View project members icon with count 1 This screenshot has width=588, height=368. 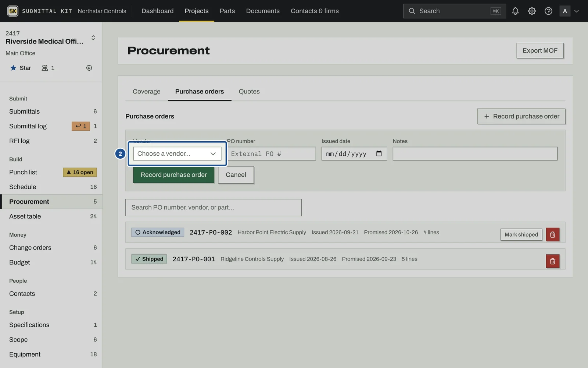pyautogui.click(x=48, y=68)
